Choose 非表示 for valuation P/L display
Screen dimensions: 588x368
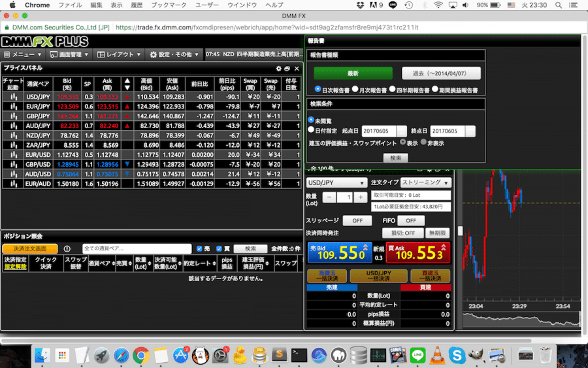click(423, 142)
